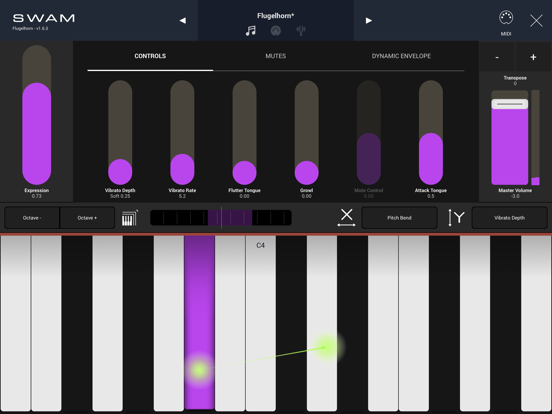
Task: Increase transpose with plus button
Action: tap(533, 57)
